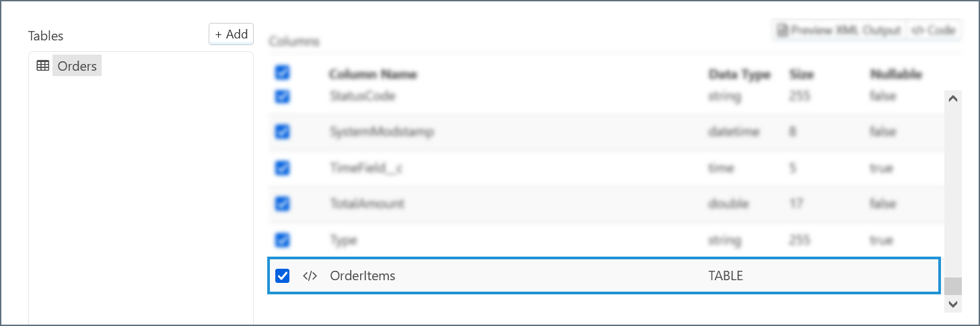Click the OrderItems row name
Screen dimensions: 980x326
pyautogui.click(x=362, y=275)
